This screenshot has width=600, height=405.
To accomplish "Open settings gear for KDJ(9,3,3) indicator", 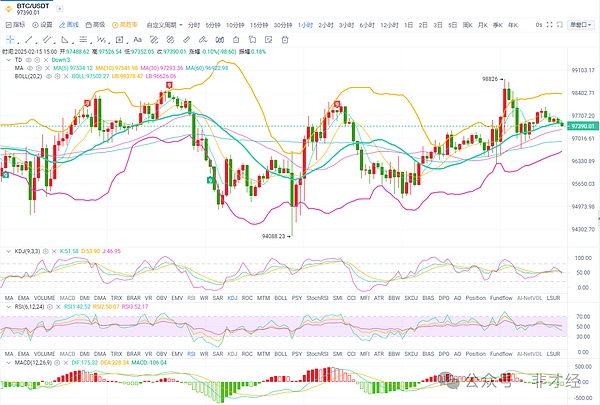I will pyautogui.click(x=46, y=251).
